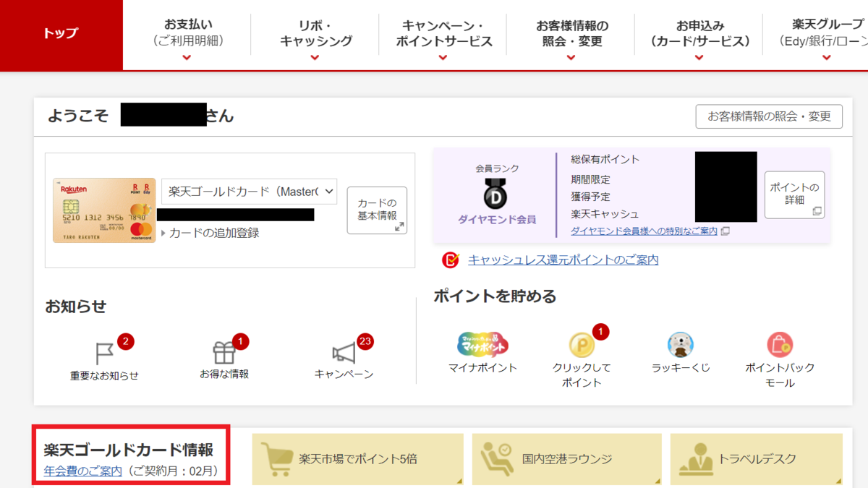Click the external window icon in カードの基本情報
The image size is (868, 488).
pos(399,226)
